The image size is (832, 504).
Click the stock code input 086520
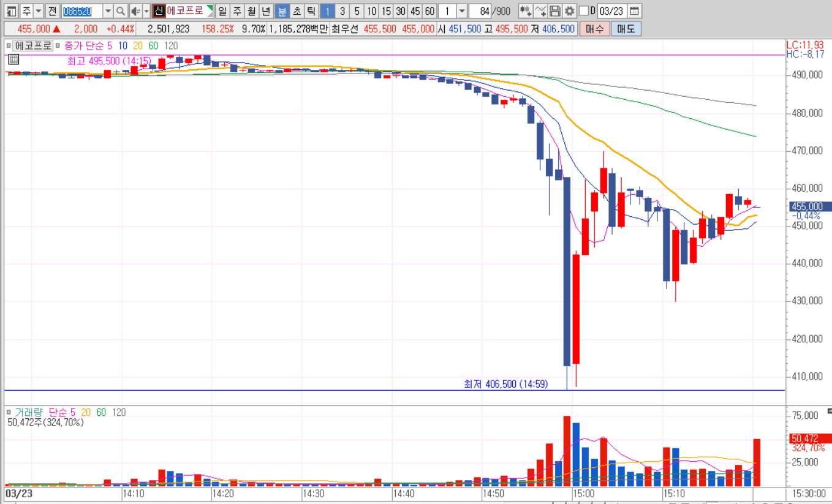tap(82, 10)
